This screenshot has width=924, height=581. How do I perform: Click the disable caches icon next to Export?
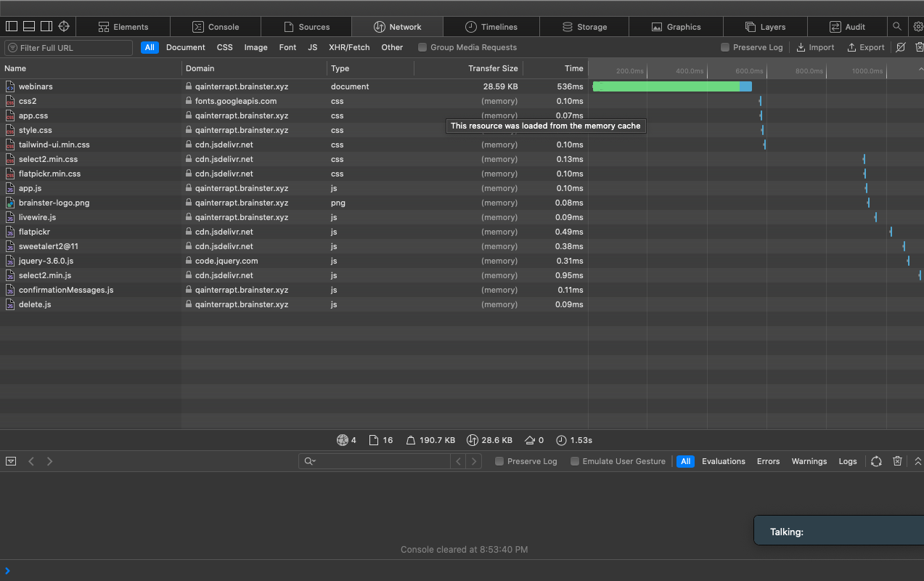pos(901,47)
